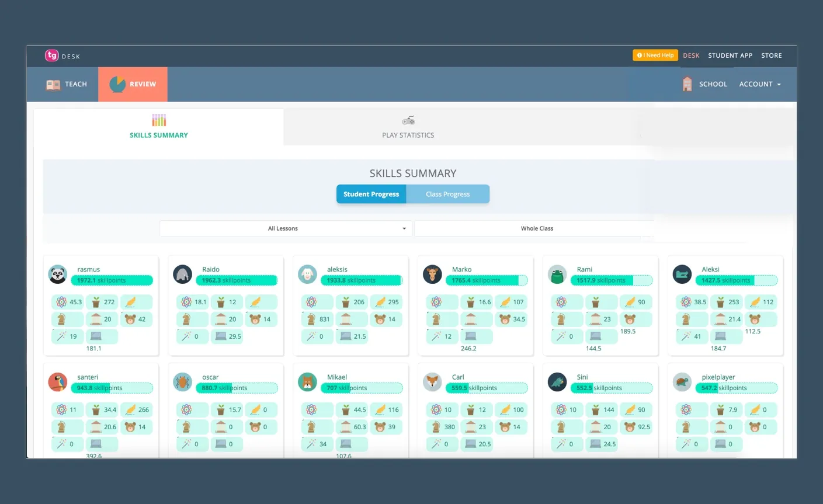This screenshot has height=504, width=823.
Task: Switch to the Play Statistics tab
Action: click(x=408, y=127)
